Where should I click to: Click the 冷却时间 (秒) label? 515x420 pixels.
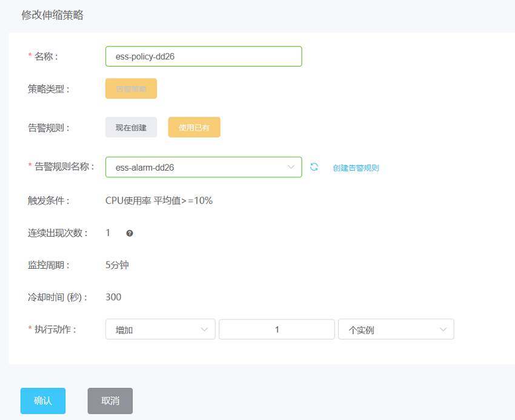tap(58, 297)
